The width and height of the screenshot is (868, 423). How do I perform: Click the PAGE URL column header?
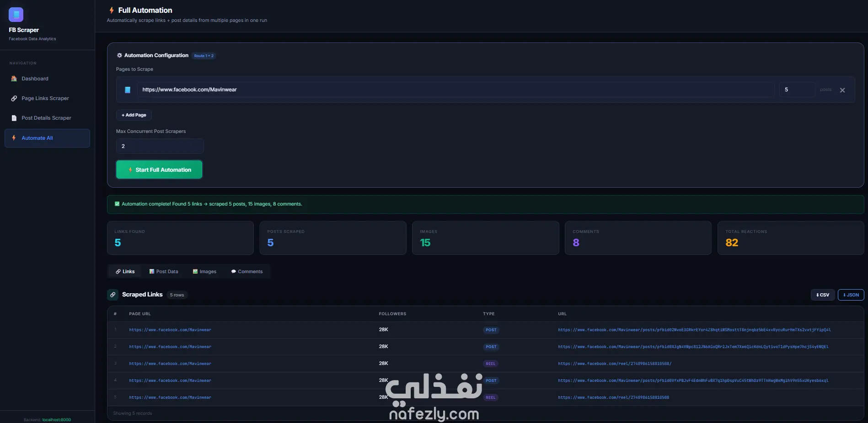140,314
